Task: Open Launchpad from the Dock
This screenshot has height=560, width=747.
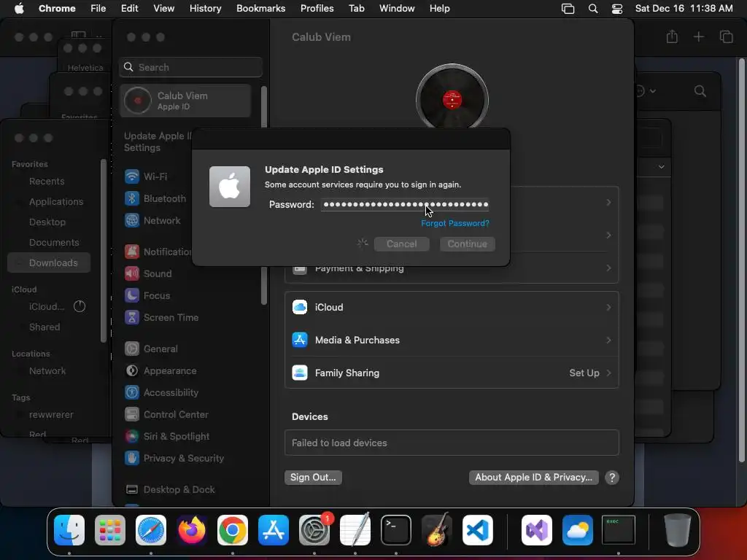Action: (110, 530)
